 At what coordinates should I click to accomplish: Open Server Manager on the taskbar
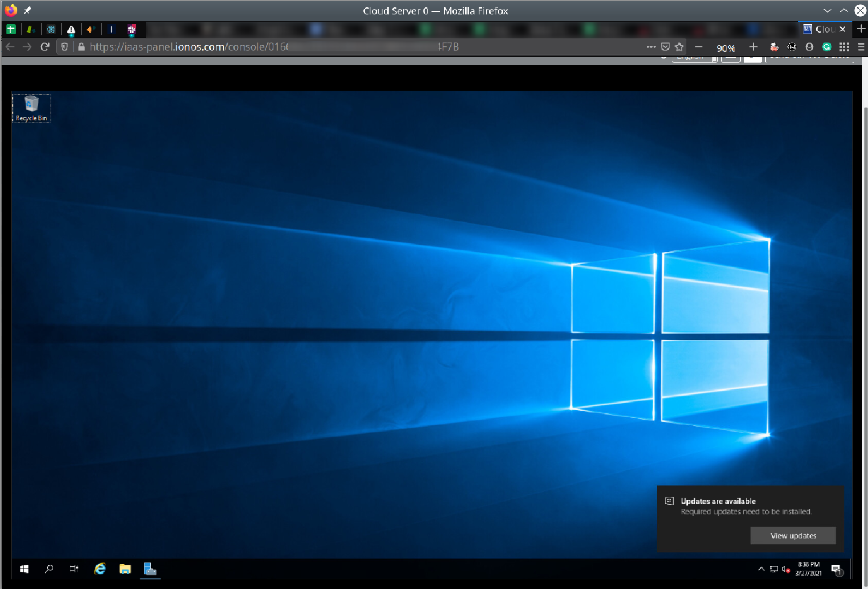click(150, 569)
